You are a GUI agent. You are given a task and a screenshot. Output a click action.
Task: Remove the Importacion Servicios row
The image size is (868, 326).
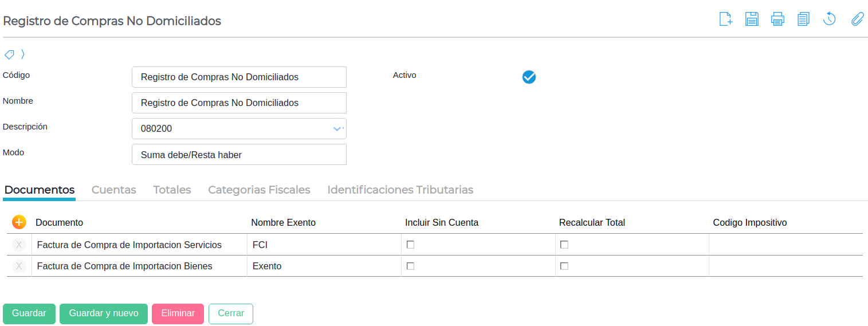[x=19, y=245]
